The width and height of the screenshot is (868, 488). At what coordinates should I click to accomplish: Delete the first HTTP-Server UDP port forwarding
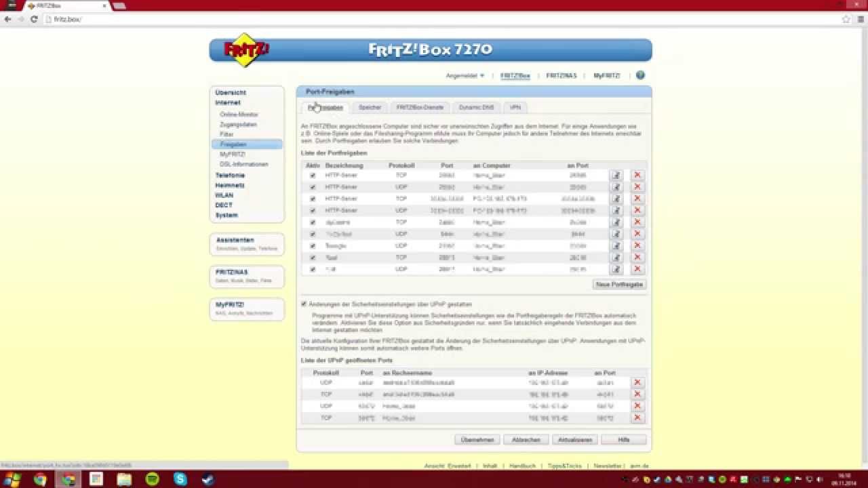pos(637,187)
